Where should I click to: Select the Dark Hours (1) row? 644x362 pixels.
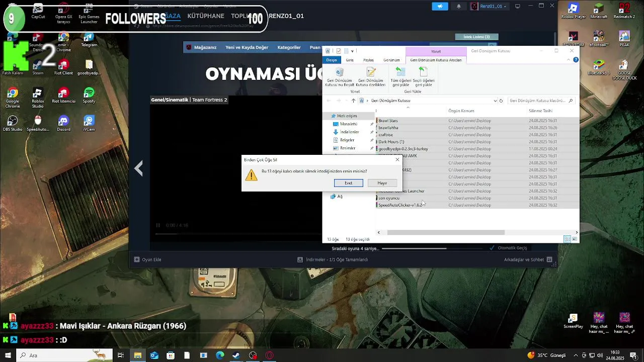pyautogui.click(x=477, y=142)
